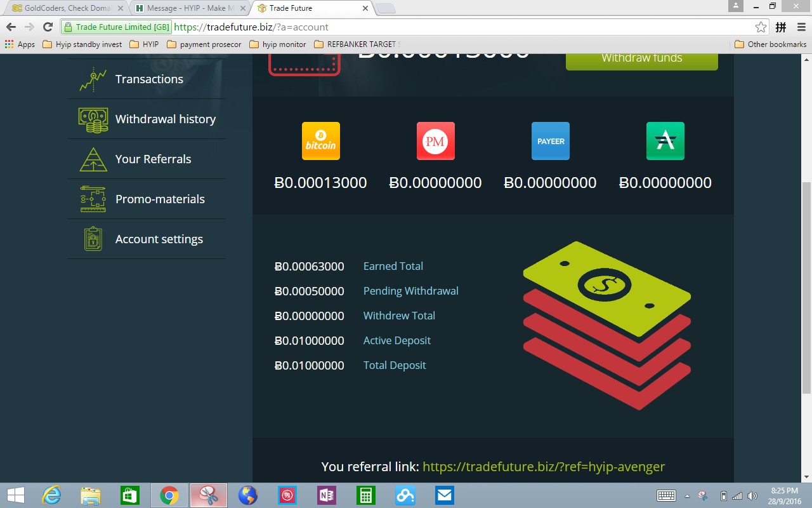Click the Account settings clipboard icon
The height and width of the screenshot is (508, 812).
(93, 239)
